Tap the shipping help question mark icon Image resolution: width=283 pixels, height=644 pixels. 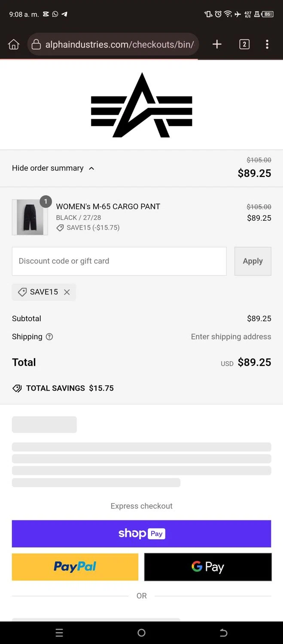[x=49, y=337]
